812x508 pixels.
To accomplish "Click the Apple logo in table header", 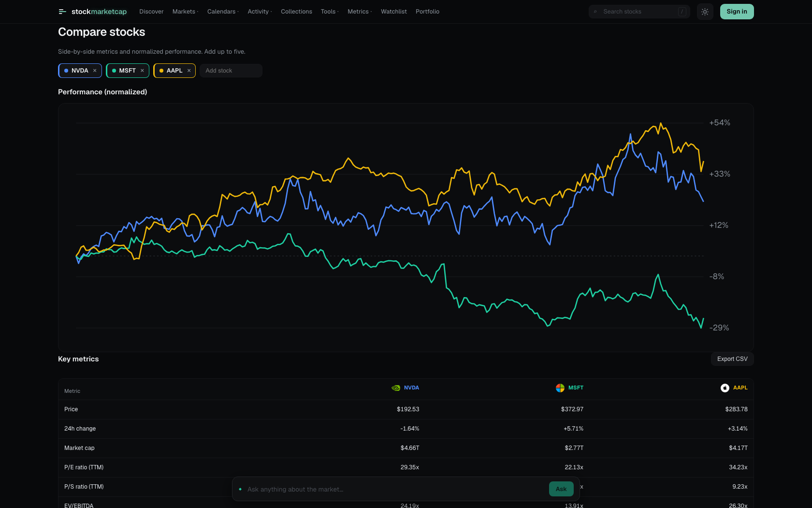I will [725, 388].
